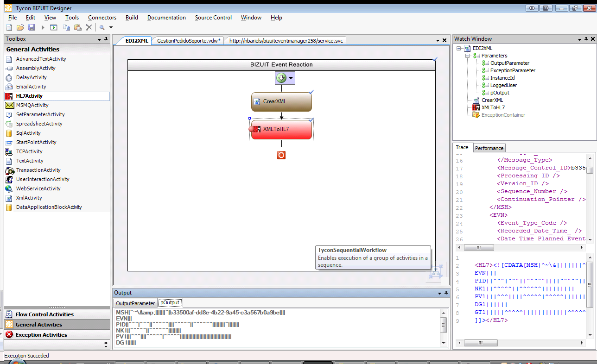Open the Source Control menu
The image size is (597, 364).
tap(213, 18)
